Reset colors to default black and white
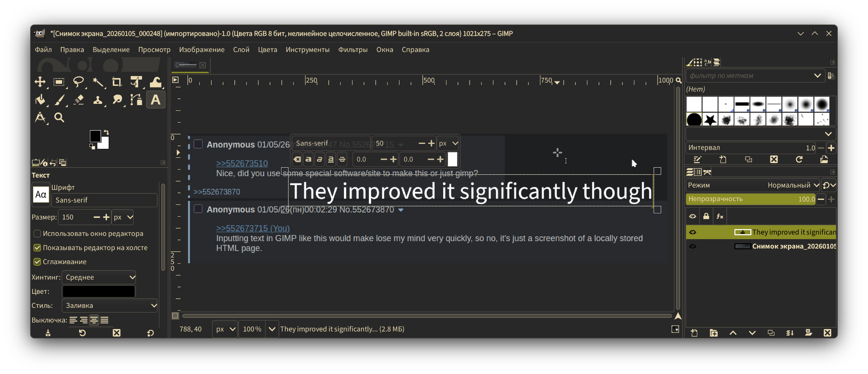This screenshot has width=868, height=374. (x=92, y=146)
